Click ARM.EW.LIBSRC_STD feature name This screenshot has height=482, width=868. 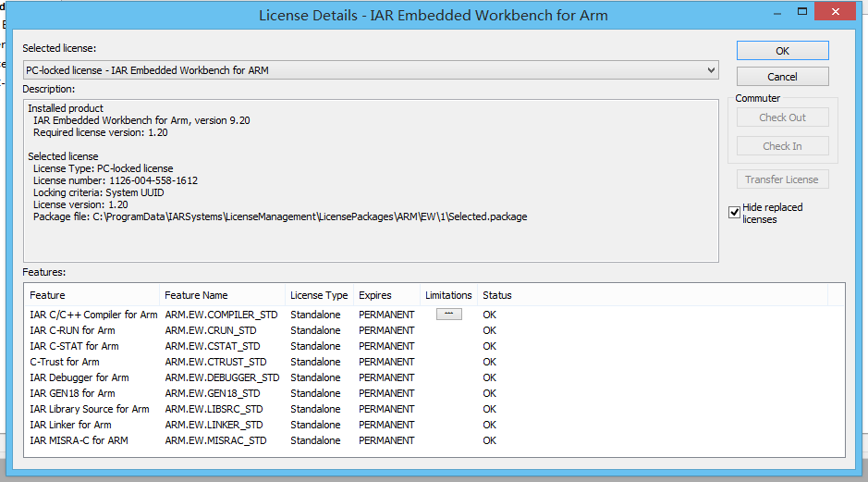tap(214, 409)
